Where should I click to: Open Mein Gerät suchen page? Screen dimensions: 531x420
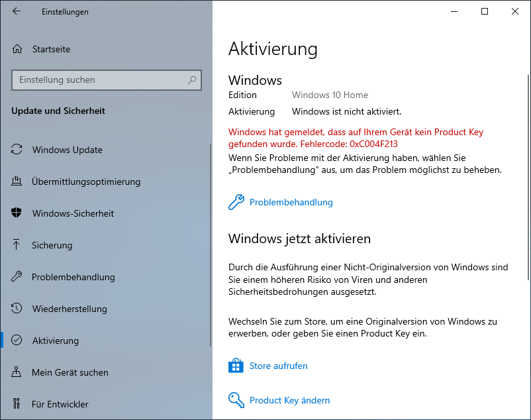click(x=70, y=372)
